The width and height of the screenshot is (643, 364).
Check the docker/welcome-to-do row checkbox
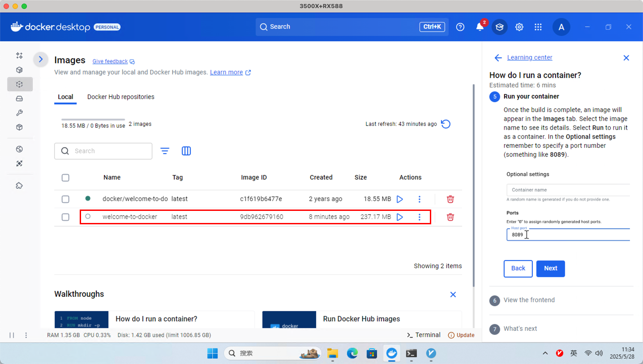click(65, 199)
